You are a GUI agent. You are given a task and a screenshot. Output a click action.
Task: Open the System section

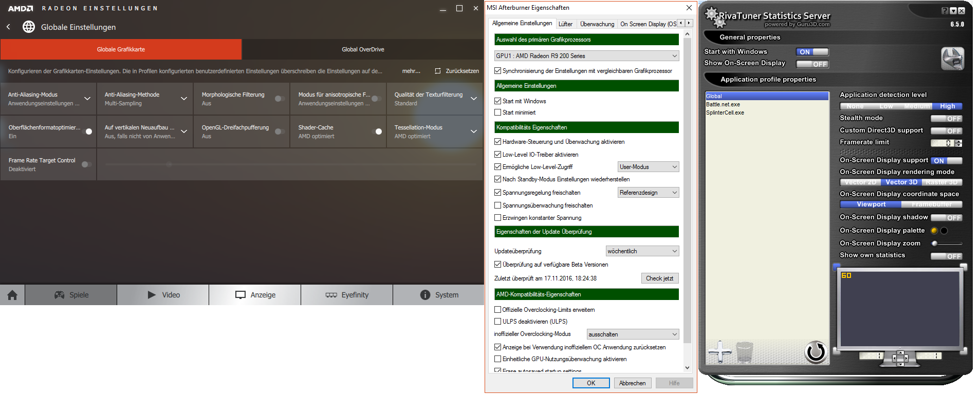438,295
